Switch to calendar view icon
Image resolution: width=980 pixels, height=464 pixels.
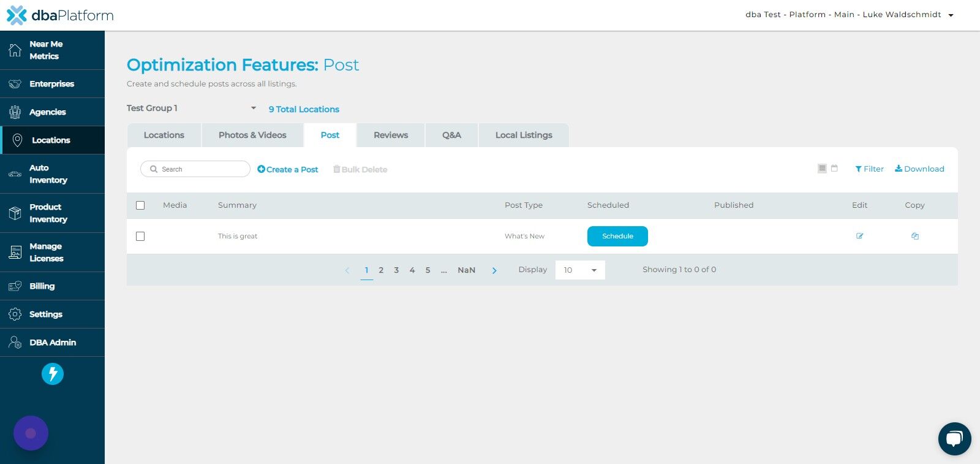click(x=834, y=169)
